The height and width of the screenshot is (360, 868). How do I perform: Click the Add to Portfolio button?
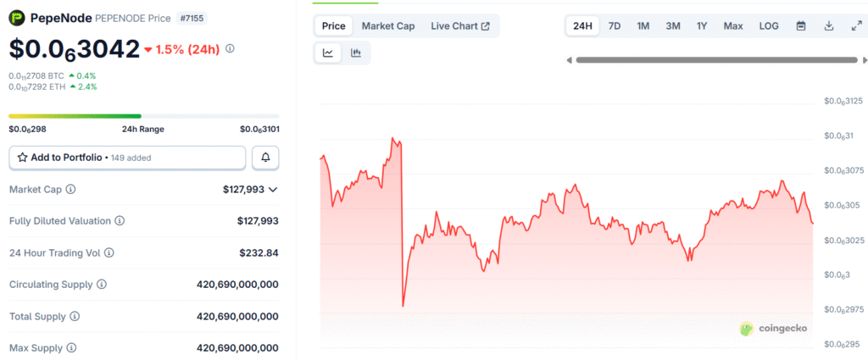[x=127, y=158]
